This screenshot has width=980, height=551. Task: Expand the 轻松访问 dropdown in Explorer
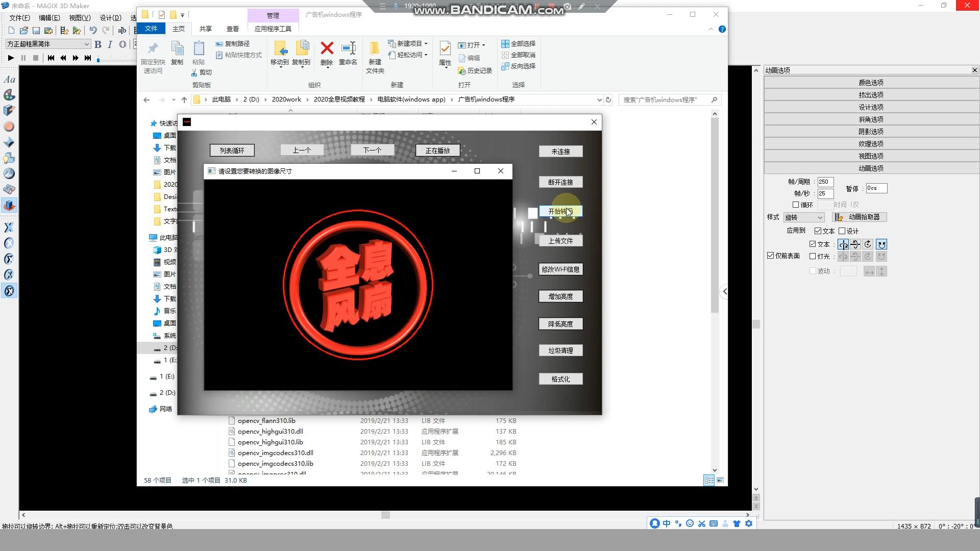tap(426, 55)
